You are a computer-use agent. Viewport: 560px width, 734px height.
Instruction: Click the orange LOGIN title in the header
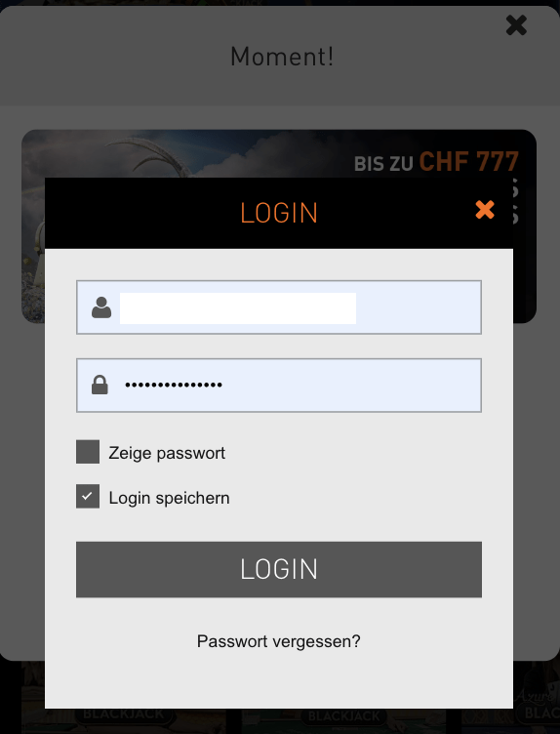279,213
